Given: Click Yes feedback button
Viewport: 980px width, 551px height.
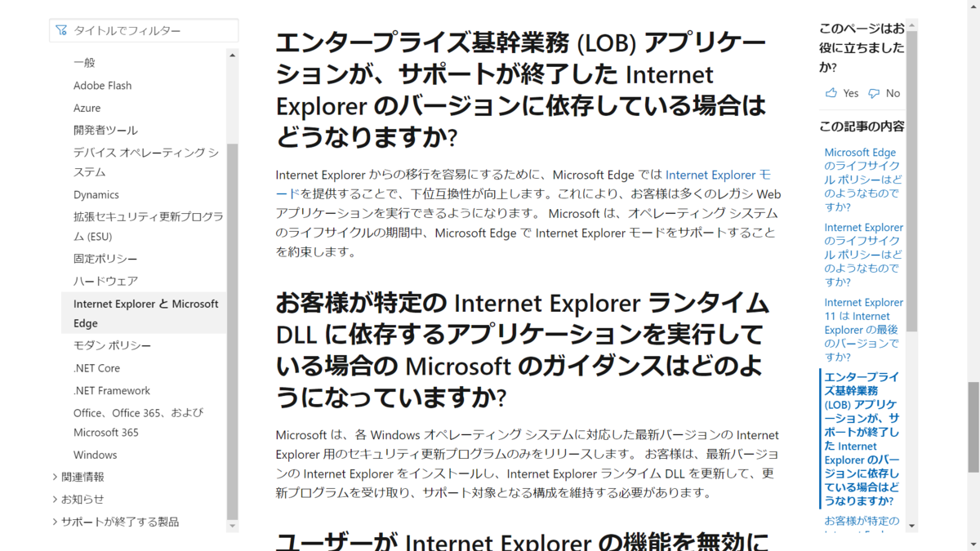Looking at the screenshot, I should point(842,93).
